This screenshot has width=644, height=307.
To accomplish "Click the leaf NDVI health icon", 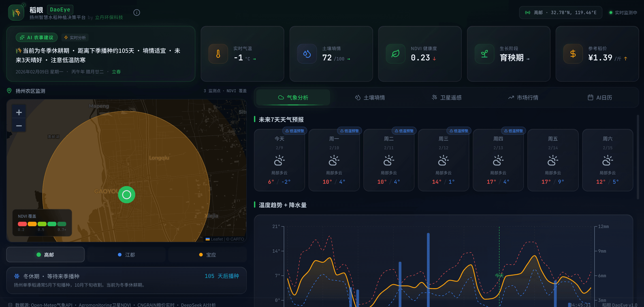I will point(395,54).
